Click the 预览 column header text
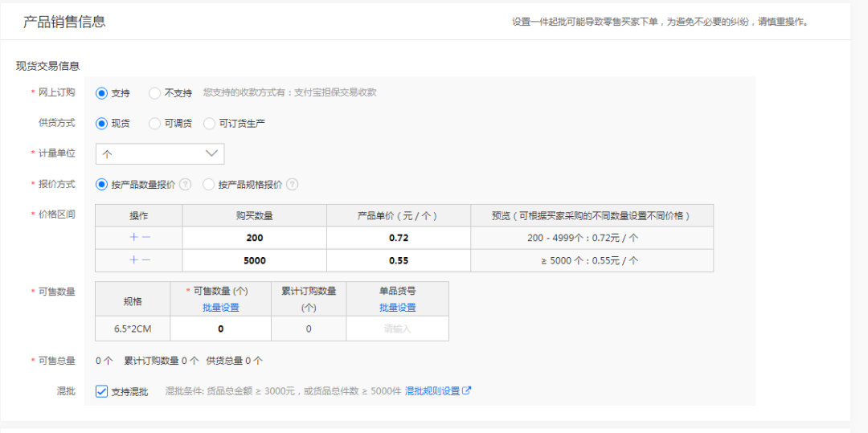 (592, 215)
